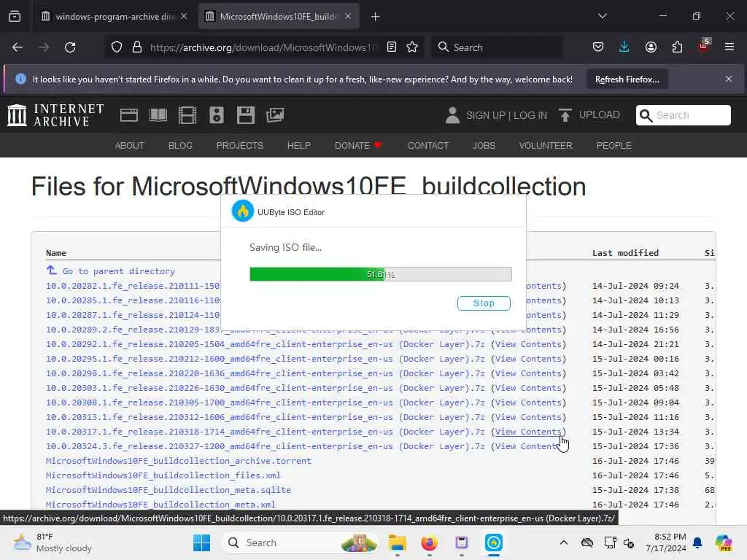Show hidden system tray icons

[x=564, y=542]
